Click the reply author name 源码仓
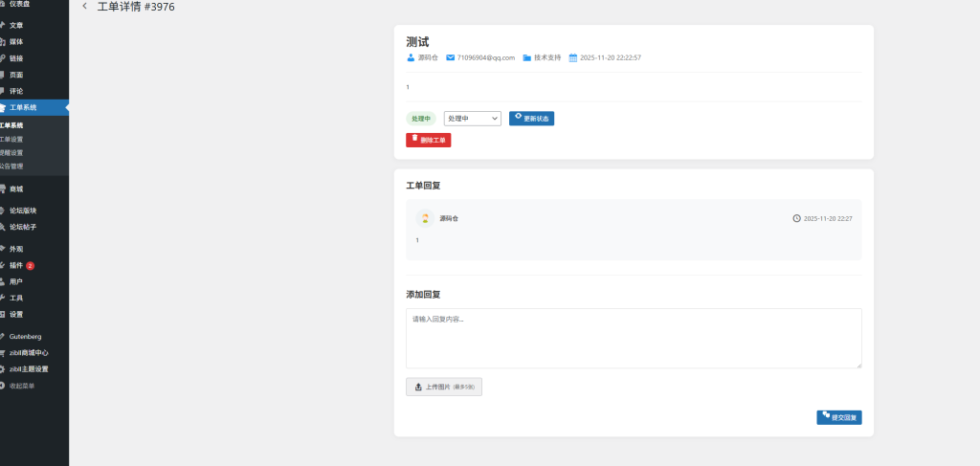The image size is (980, 466). (x=449, y=218)
